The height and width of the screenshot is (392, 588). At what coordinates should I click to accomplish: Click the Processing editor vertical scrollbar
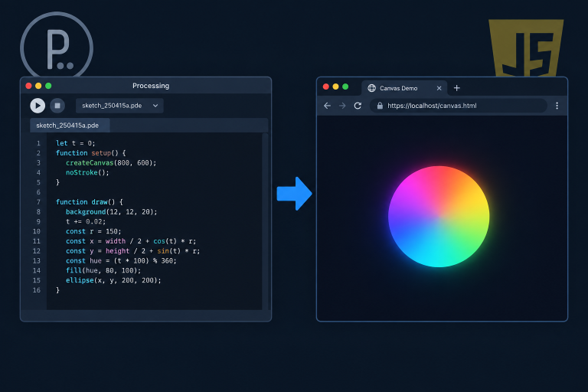pos(265,221)
